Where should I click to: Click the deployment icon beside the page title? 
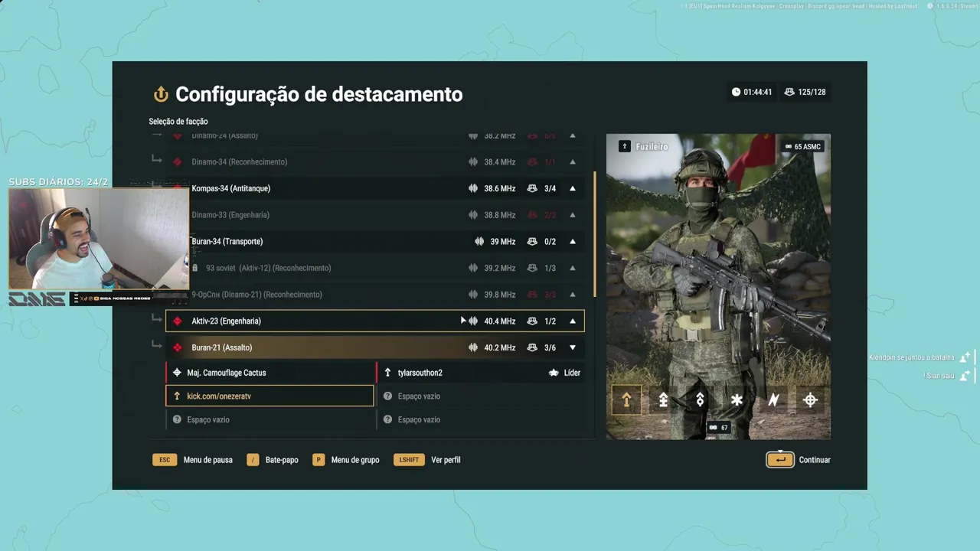coord(161,94)
